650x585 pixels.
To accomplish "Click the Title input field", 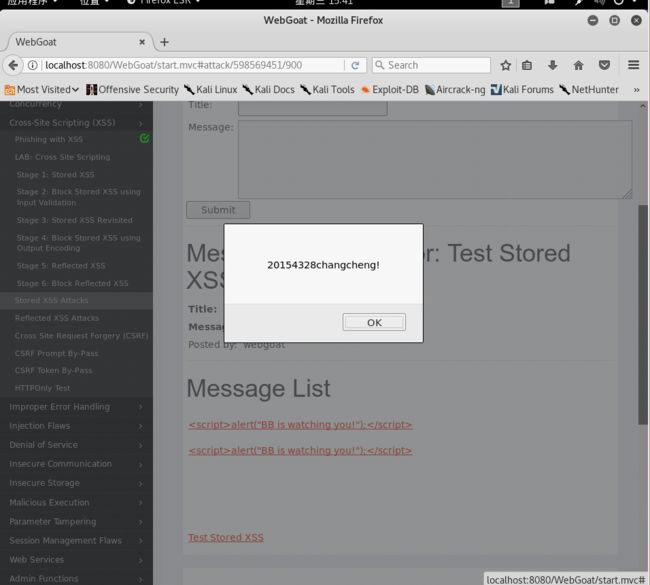I will coord(313,108).
